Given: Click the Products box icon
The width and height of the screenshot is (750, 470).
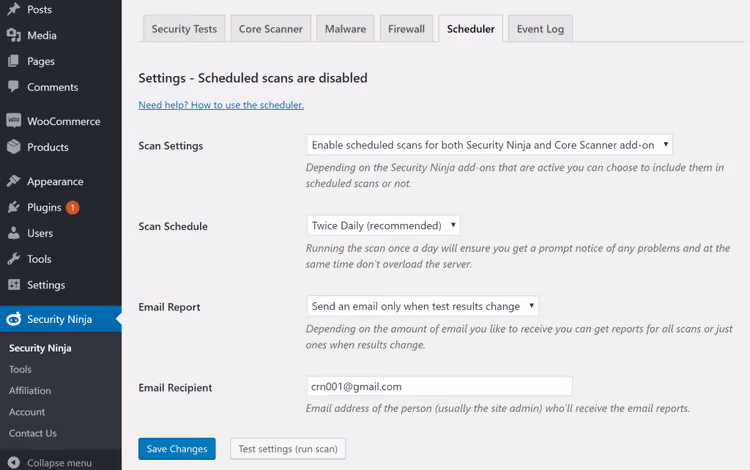Looking at the screenshot, I should (x=13, y=147).
